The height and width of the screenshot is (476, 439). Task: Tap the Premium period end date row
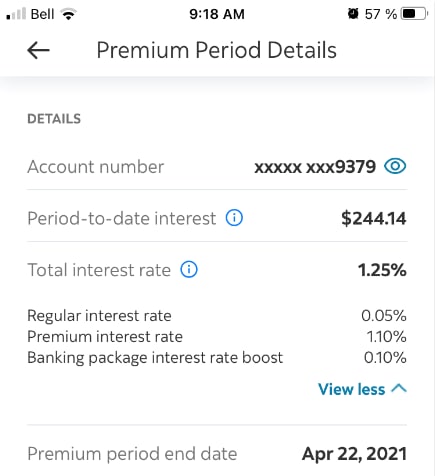(217, 454)
